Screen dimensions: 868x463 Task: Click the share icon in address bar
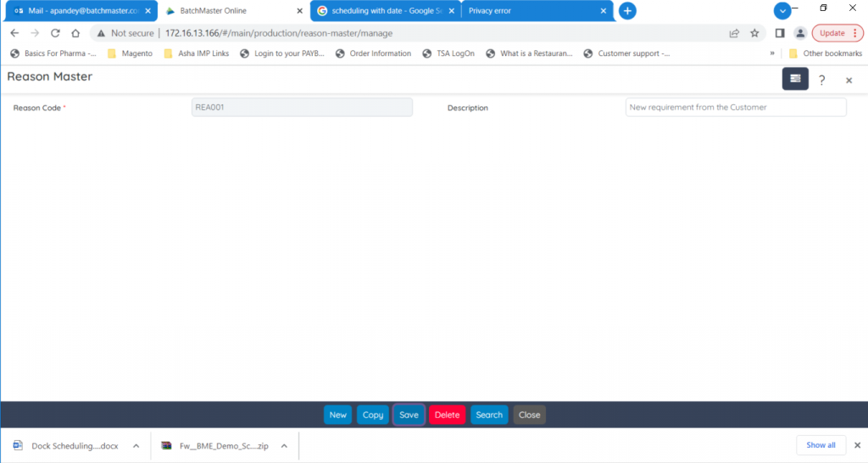pos(734,33)
